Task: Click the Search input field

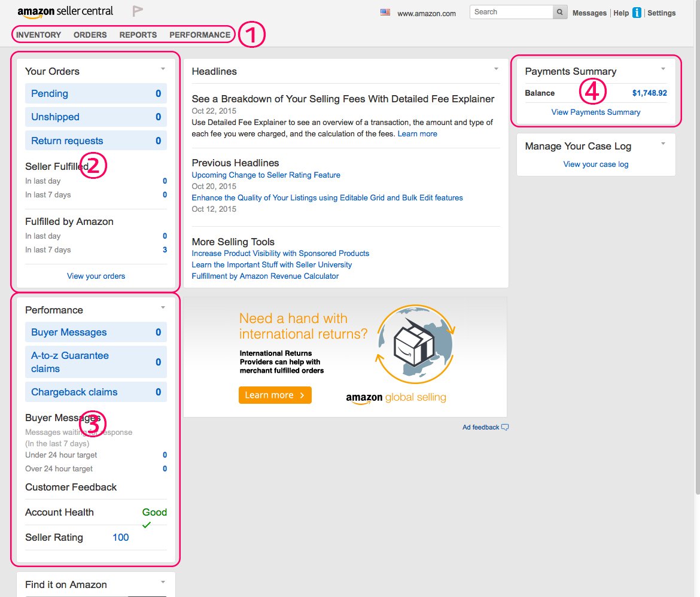Action: coord(511,12)
